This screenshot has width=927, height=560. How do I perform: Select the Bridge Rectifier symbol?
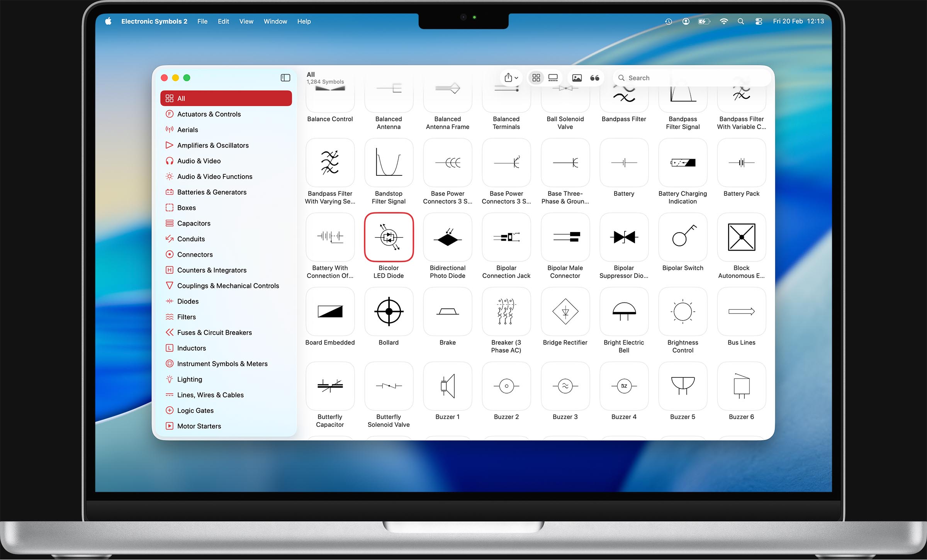tap(565, 312)
